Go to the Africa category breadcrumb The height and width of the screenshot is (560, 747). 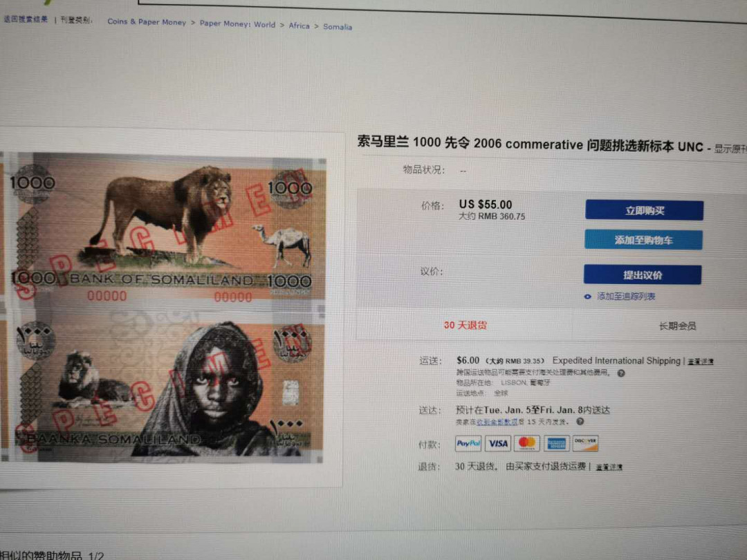pos(299,26)
